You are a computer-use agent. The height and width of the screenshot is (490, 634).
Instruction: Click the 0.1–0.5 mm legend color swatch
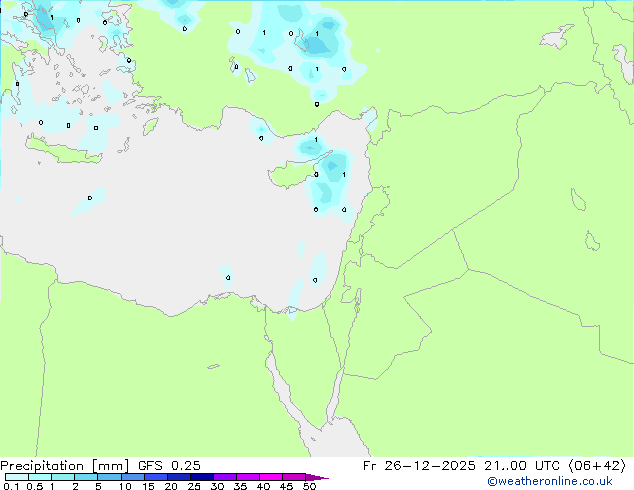coord(17,477)
